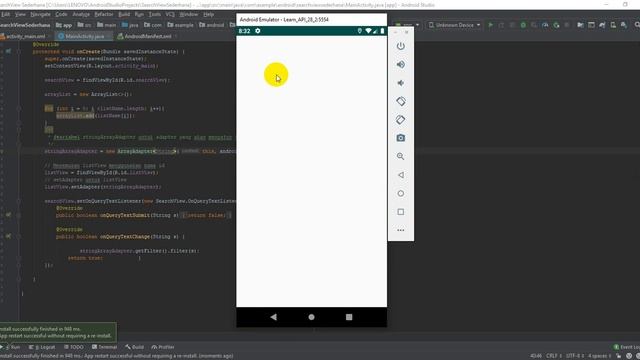Open the Refactor menu

tap(104, 14)
